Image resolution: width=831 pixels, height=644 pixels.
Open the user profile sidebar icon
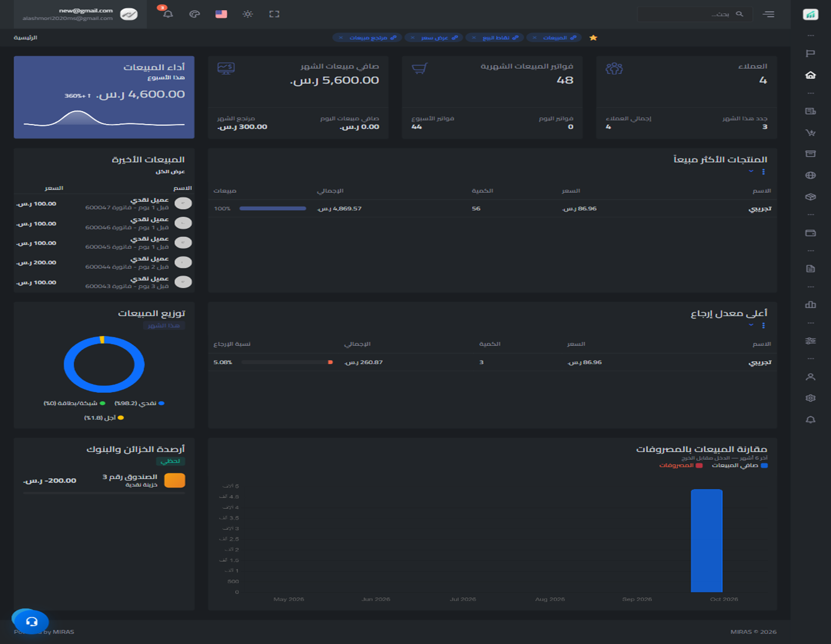tap(810, 377)
